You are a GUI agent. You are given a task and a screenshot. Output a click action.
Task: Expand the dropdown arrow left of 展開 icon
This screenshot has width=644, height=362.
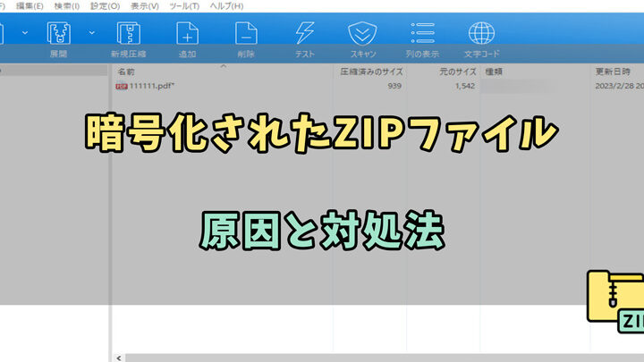pyautogui.click(x=24, y=34)
